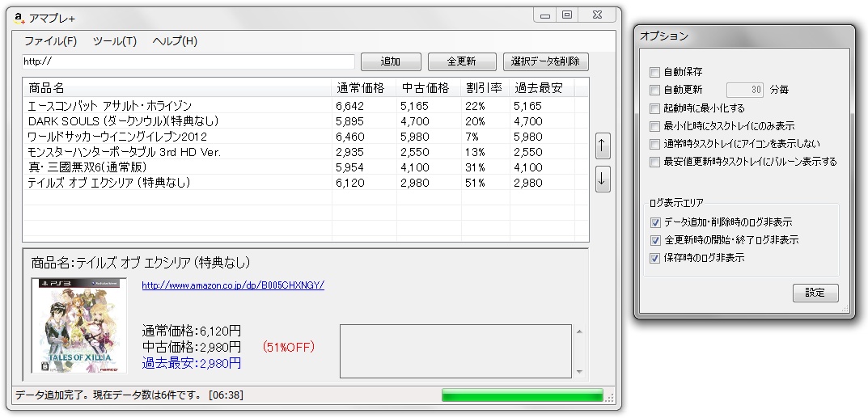Click the green progress bar in status bar
The image size is (868, 418).
pos(522,395)
